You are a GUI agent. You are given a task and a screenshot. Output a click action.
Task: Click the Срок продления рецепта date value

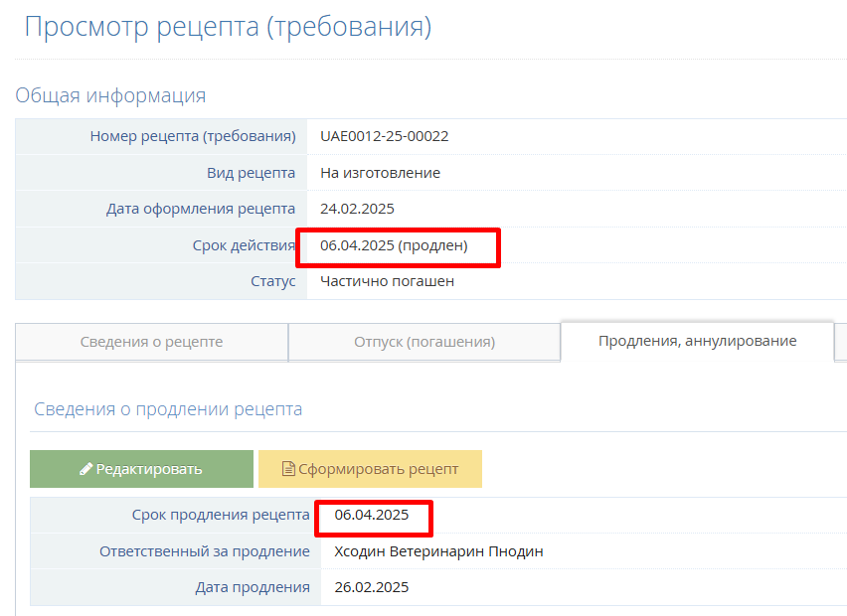[372, 515]
